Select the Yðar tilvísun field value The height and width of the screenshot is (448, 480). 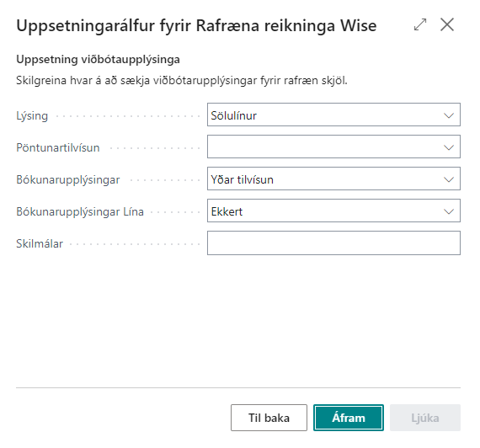click(x=242, y=179)
